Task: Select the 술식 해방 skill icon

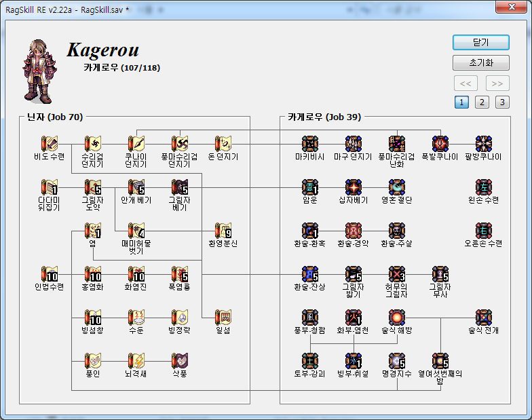Action: pyautogui.click(x=397, y=317)
